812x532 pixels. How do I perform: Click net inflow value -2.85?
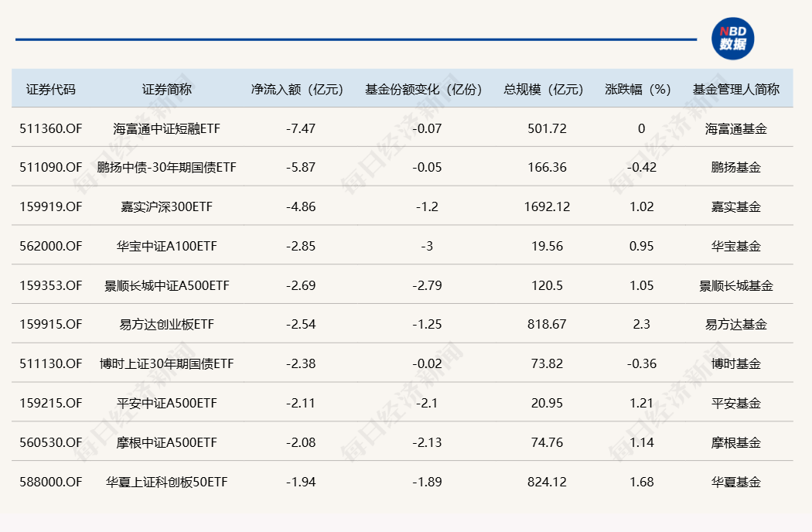click(x=300, y=246)
